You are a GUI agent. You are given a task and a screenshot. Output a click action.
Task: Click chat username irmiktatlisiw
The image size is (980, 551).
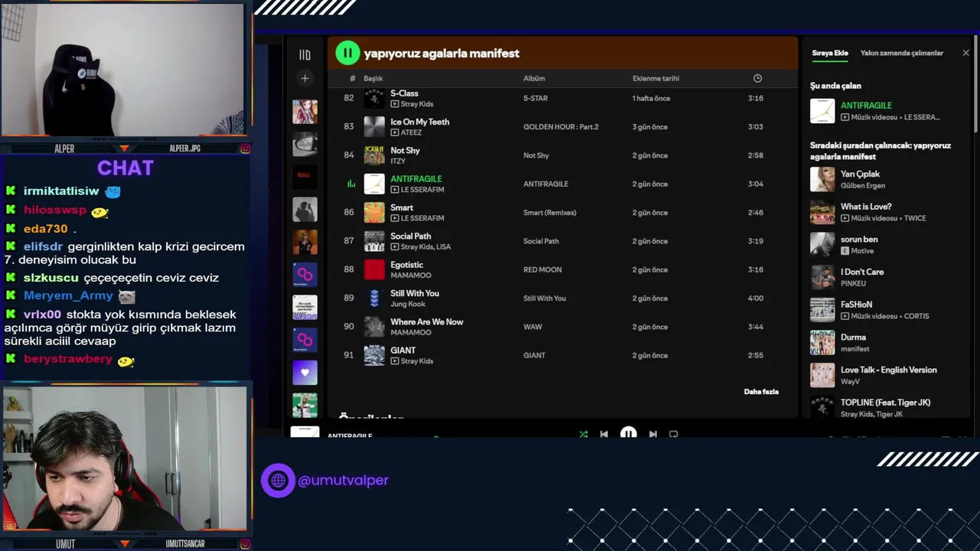pos(61,191)
